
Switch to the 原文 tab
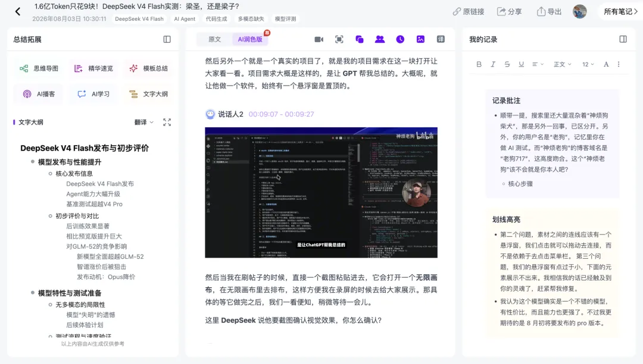pyautogui.click(x=214, y=39)
